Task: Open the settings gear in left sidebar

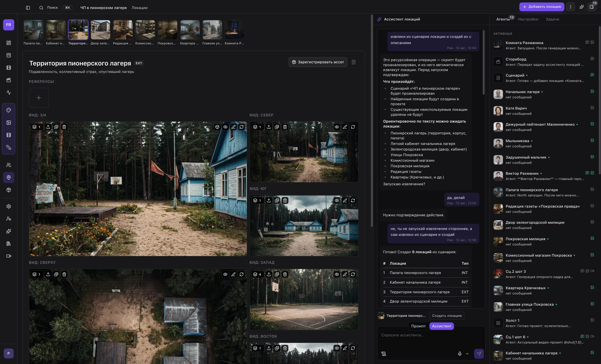Action: tap(9, 207)
